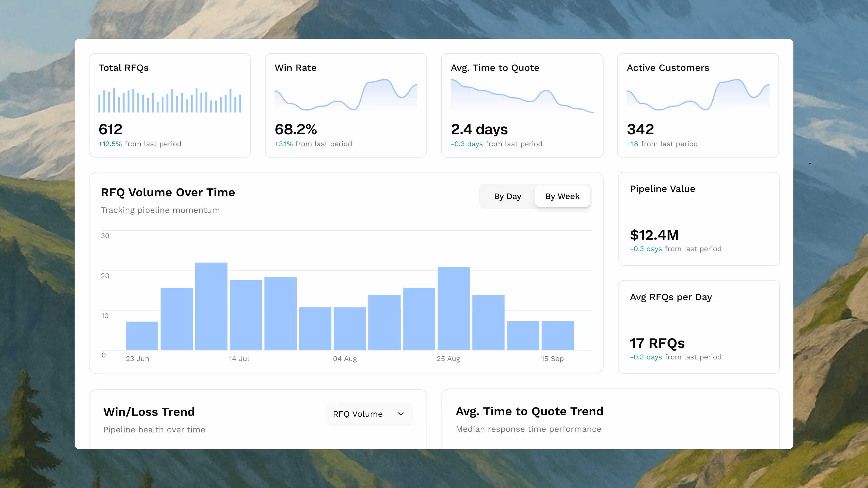Image resolution: width=868 pixels, height=488 pixels.
Task: Click the Active Customers sparkline chart
Action: coord(698,95)
